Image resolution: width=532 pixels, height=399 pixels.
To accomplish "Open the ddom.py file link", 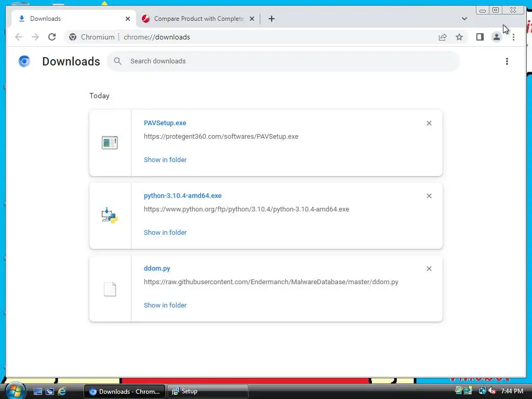I will [x=157, y=268].
